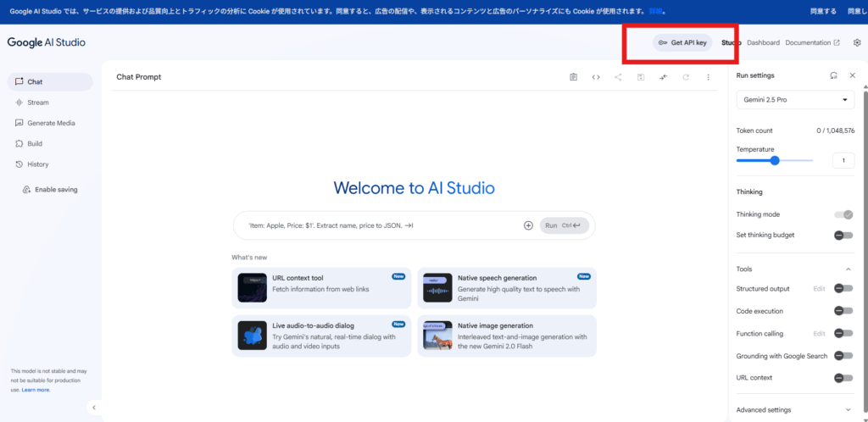The width and height of the screenshot is (868, 422).
Task: Open Documentation in new tab
Action: [x=812, y=42]
